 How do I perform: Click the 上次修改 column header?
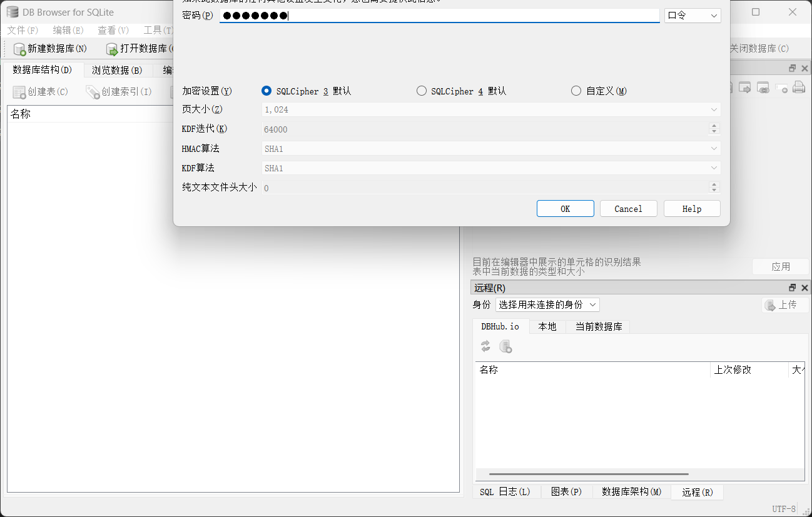(x=749, y=370)
